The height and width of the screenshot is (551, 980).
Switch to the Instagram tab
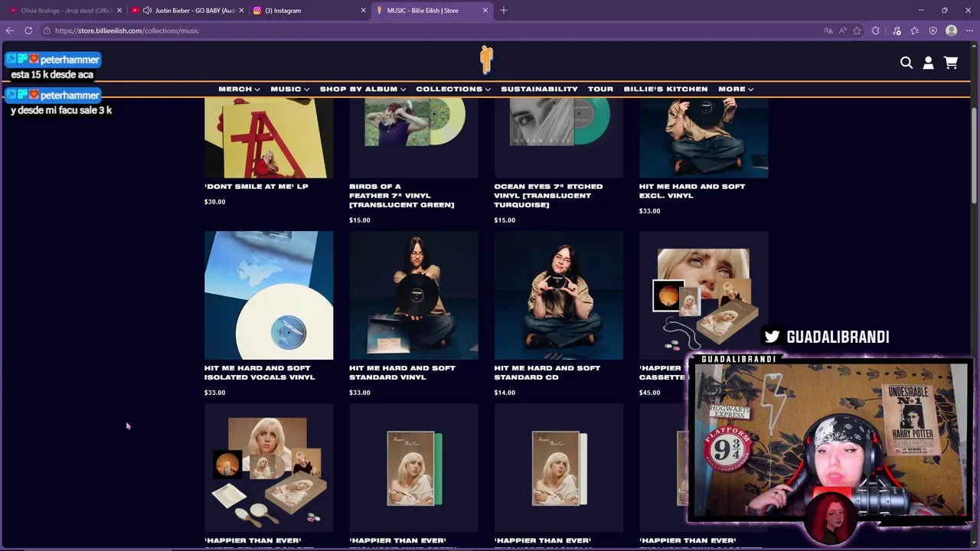(x=309, y=11)
